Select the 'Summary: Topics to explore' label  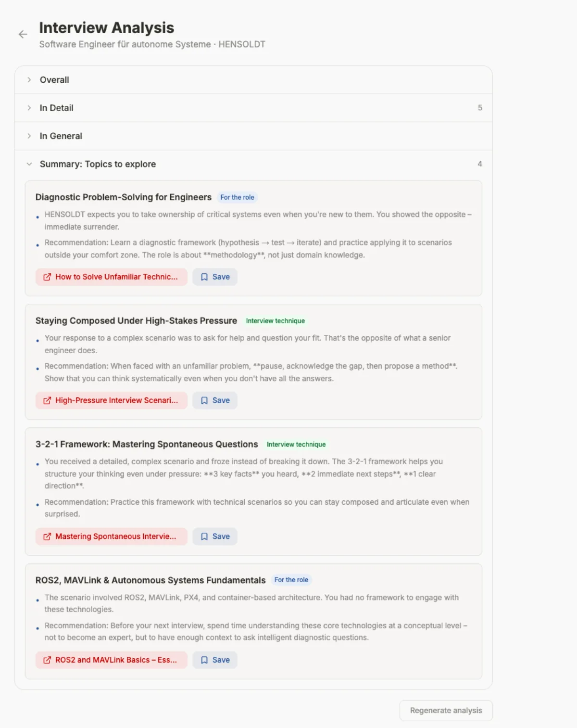pos(98,164)
